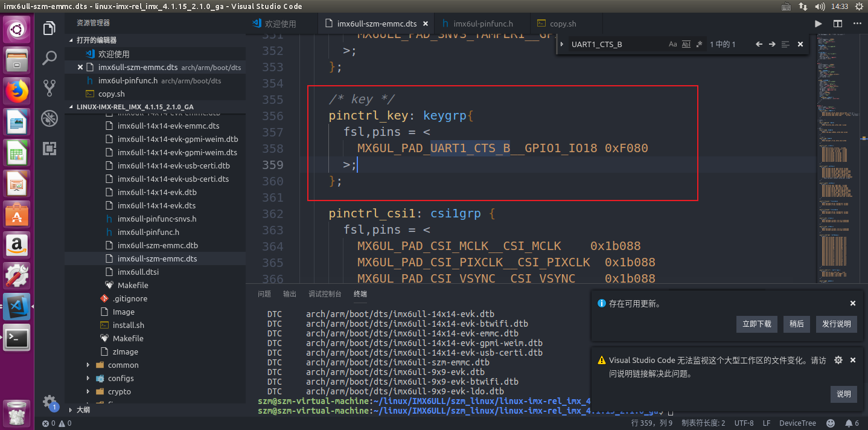The image size is (868, 430).
Task: Switch to the 欢迎使用 tab
Action: point(281,24)
